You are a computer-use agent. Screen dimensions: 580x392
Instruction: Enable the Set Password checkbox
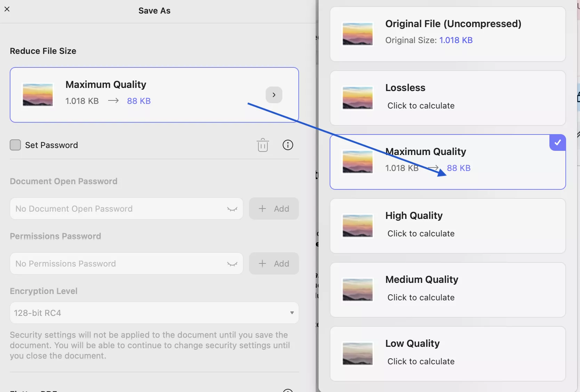tap(15, 145)
